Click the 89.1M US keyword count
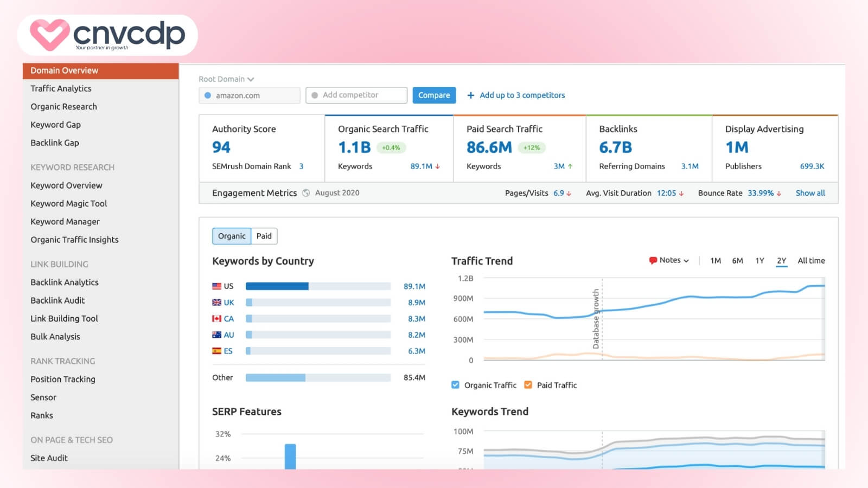Image resolution: width=868 pixels, height=488 pixels. [x=414, y=286]
